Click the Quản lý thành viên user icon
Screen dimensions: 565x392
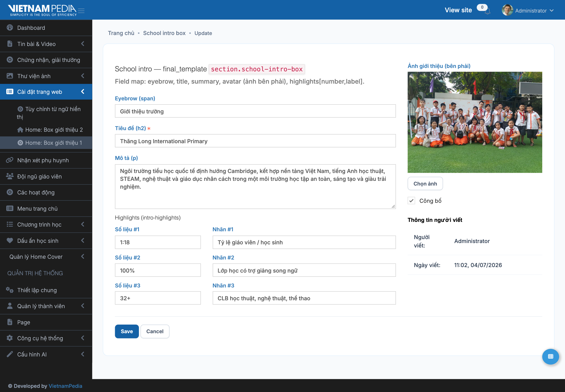pyautogui.click(x=10, y=306)
